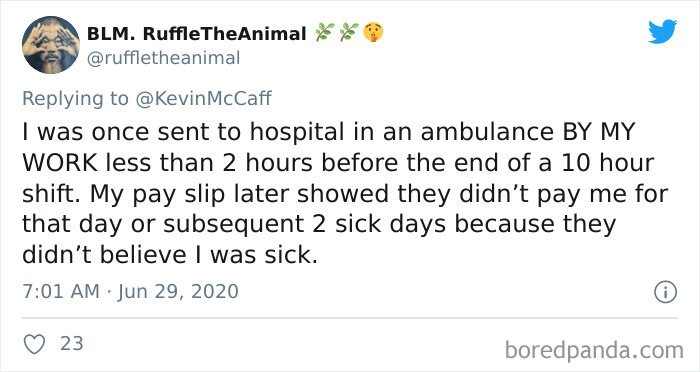
Task: Click the capitalized 'BY MY' text
Action: (592, 132)
